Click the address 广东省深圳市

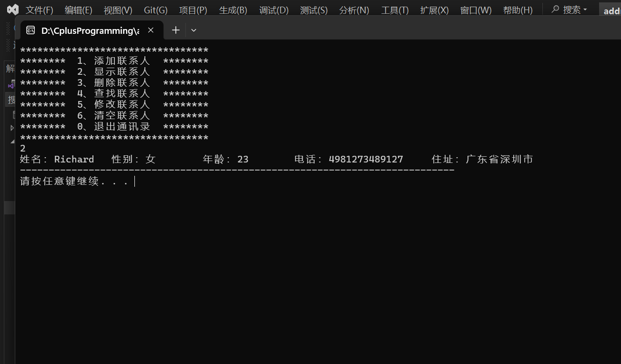499,159
